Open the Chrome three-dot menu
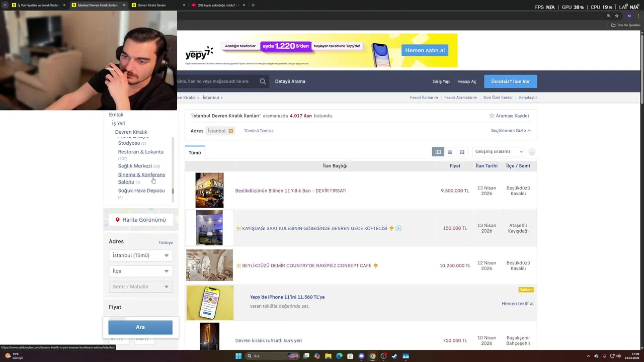The height and width of the screenshot is (362, 644). coord(638,16)
